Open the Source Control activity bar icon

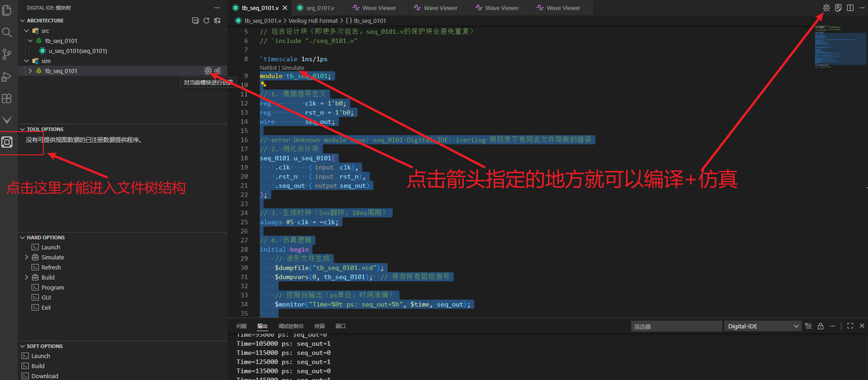(x=7, y=54)
